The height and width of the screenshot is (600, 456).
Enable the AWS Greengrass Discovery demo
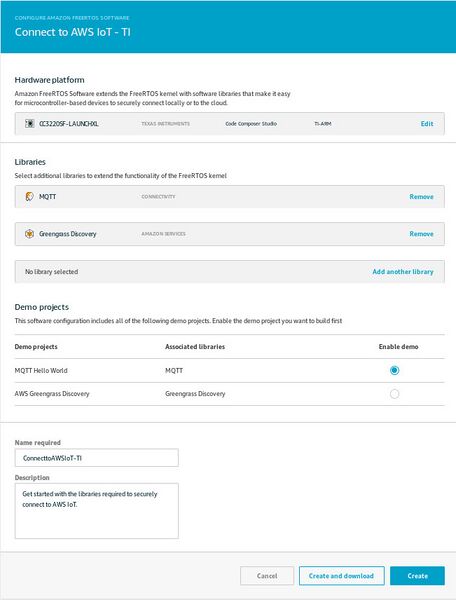pyautogui.click(x=394, y=394)
